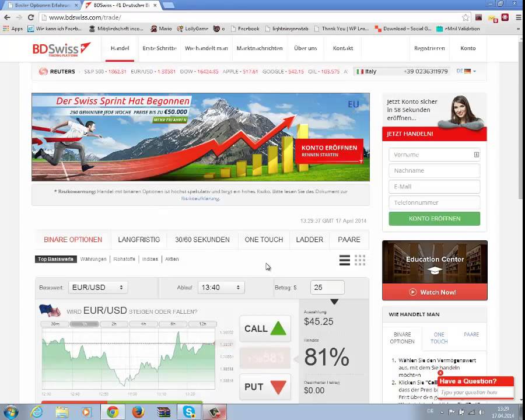This screenshot has width=525, height=420.
Task: Open the PAARE how-to tab in sidebar
Action: 471,334
